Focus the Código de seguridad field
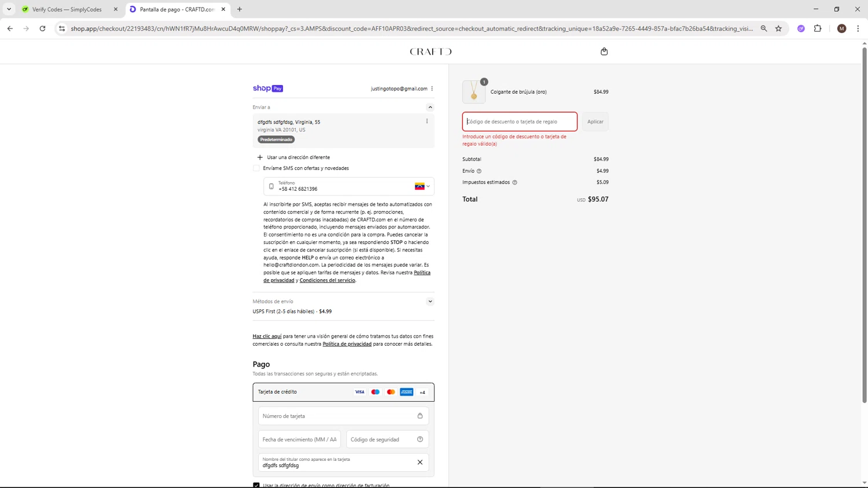This screenshot has width=868, height=488. (x=388, y=439)
